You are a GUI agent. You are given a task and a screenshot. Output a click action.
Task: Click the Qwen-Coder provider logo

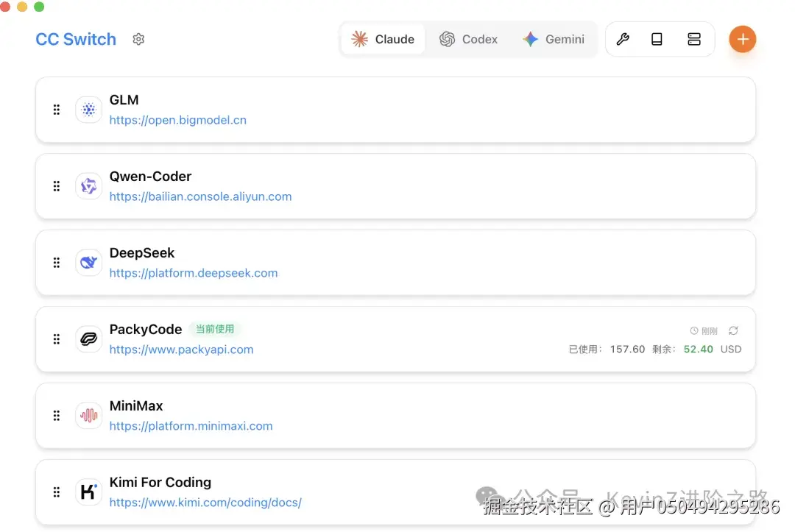coord(89,186)
